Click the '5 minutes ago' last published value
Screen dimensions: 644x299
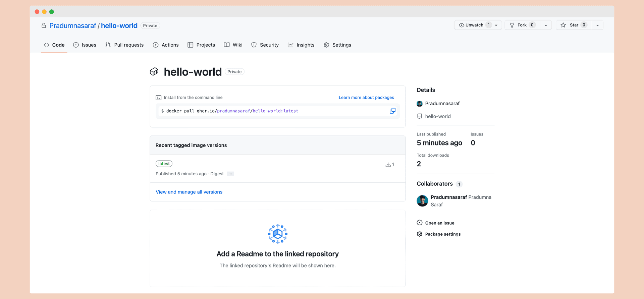(x=439, y=143)
